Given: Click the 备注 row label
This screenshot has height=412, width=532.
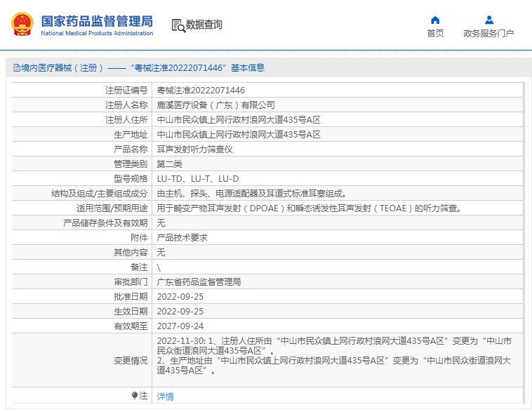Looking at the screenshot, I should (139, 267).
